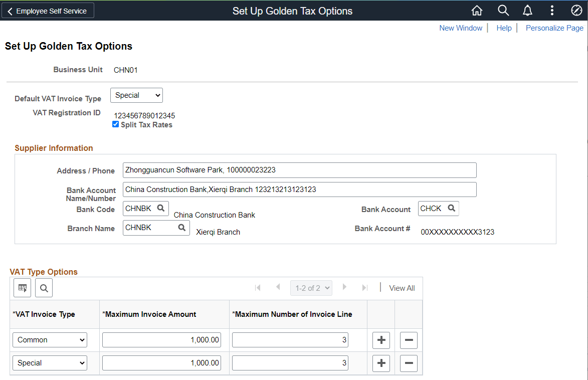The width and height of the screenshot is (588, 380).
Task: Open the row range selector showing 1-2 of 2
Action: 311,287
